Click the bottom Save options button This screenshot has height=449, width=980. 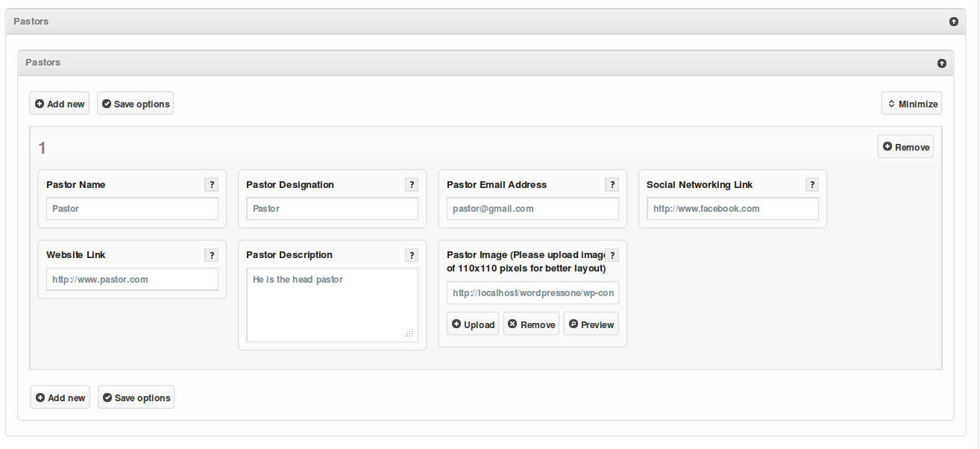(136, 398)
